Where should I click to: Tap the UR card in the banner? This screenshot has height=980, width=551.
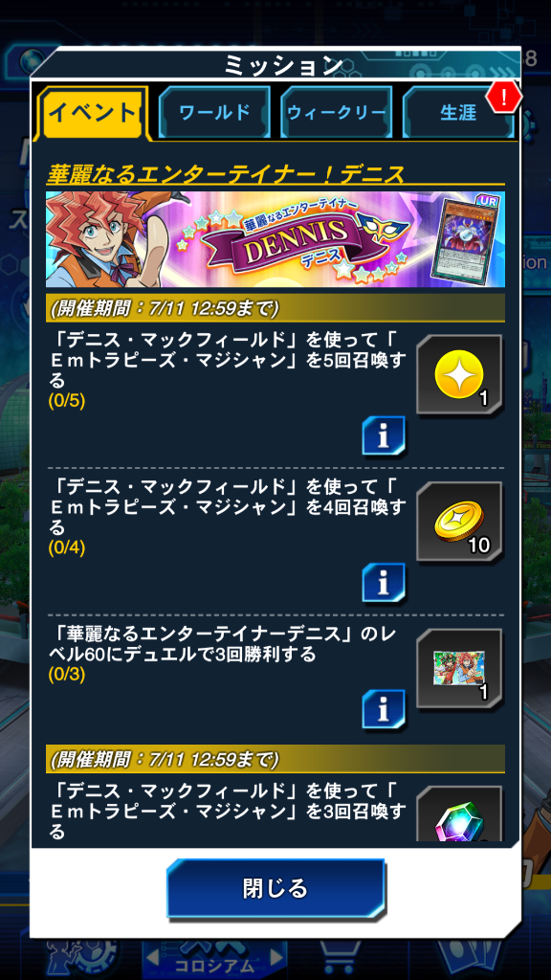tap(467, 240)
